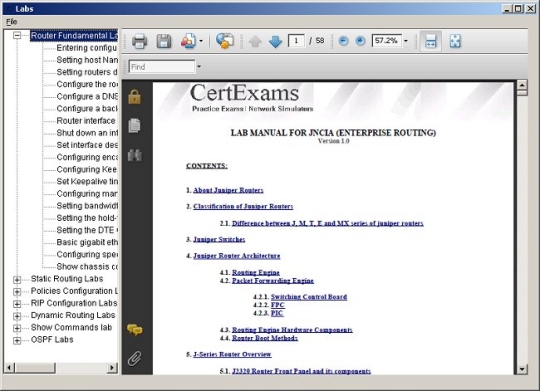Open Router Boot Methods link
Image resolution: width=540 pixels, height=391 pixels.
[265, 338]
